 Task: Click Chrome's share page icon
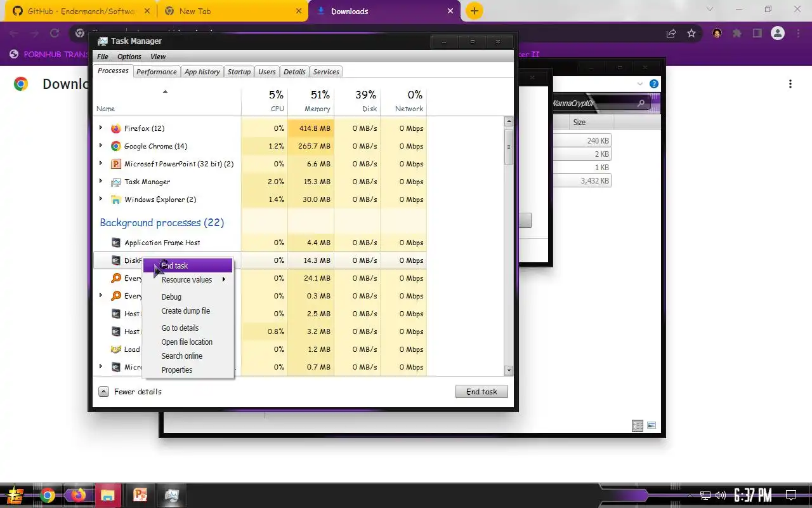pyautogui.click(x=671, y=34)
